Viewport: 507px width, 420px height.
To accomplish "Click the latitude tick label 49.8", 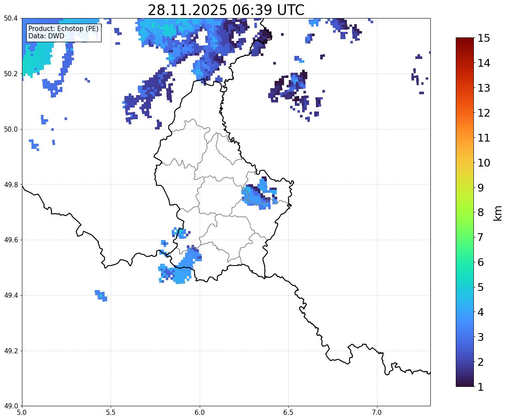I will click(11, 185).
